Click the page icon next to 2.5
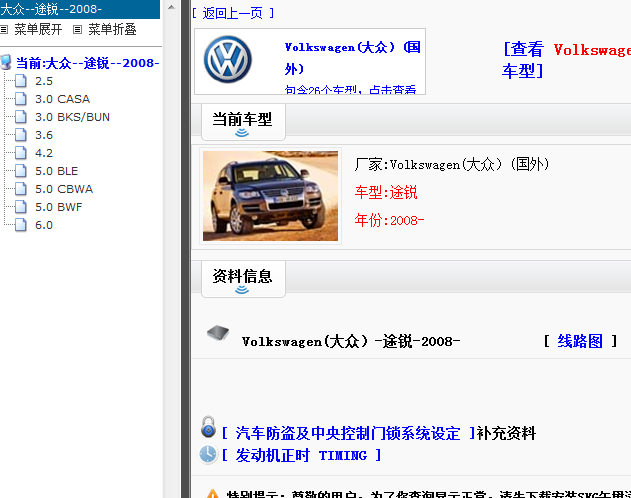 [x=21, y=81]
